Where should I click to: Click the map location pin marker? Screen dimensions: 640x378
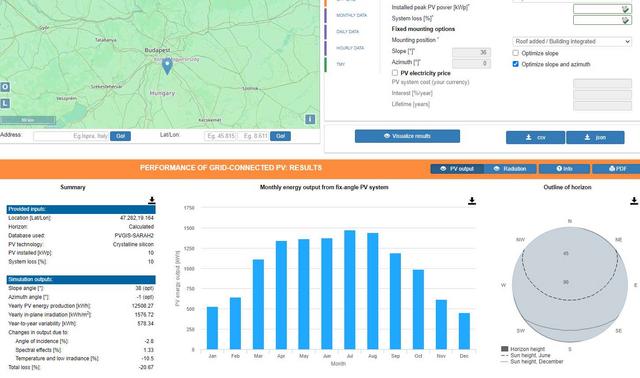point(167,66)
